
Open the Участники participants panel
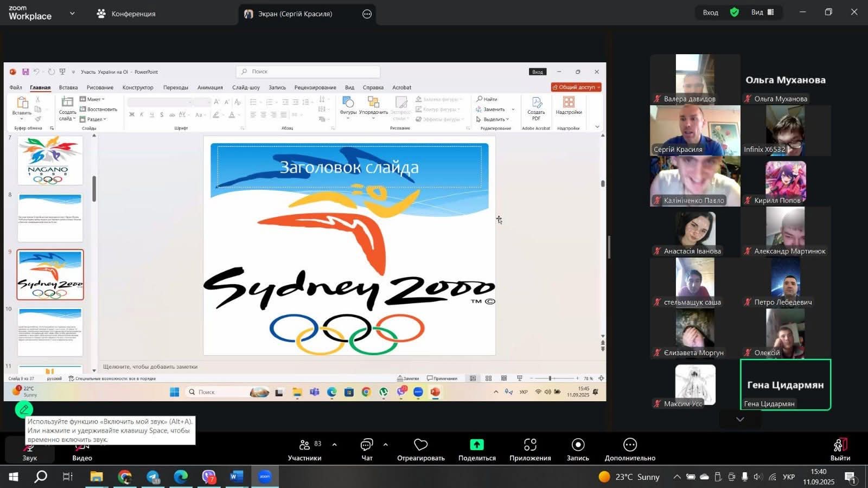click(x=305, y=450)
